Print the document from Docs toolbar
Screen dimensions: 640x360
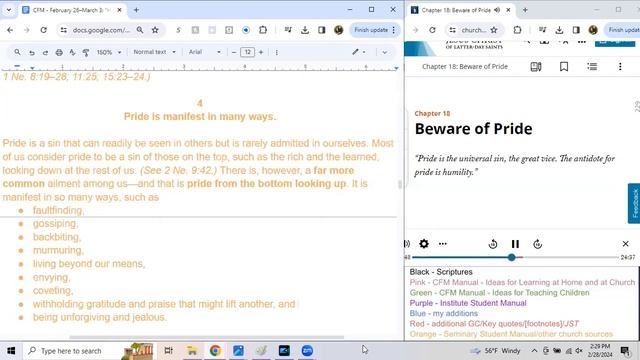59,52
